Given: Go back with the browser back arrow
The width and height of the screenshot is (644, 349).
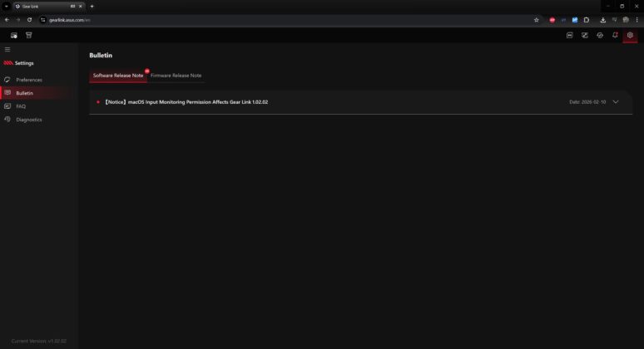Looking at the screenshot, I should (x=7, y=20).
